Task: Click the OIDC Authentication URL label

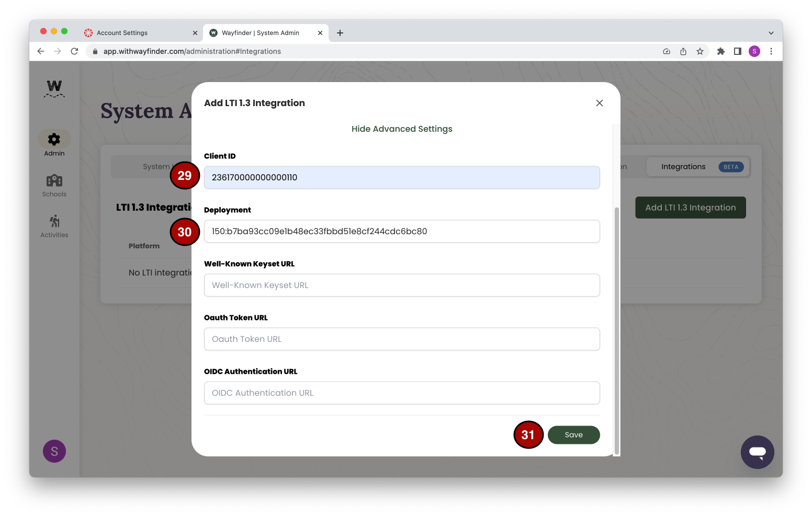Action: pos(251,371)
